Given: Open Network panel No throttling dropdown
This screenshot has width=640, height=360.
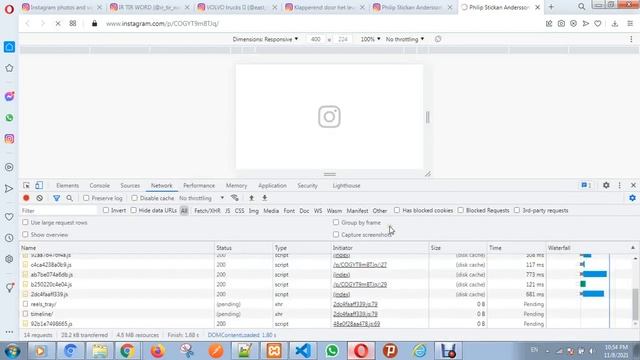Looking at the screenshot, I should tap(202, 198).
